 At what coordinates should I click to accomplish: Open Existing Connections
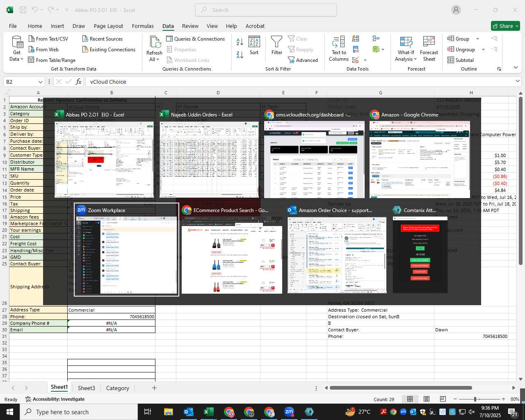click(109, 50)
